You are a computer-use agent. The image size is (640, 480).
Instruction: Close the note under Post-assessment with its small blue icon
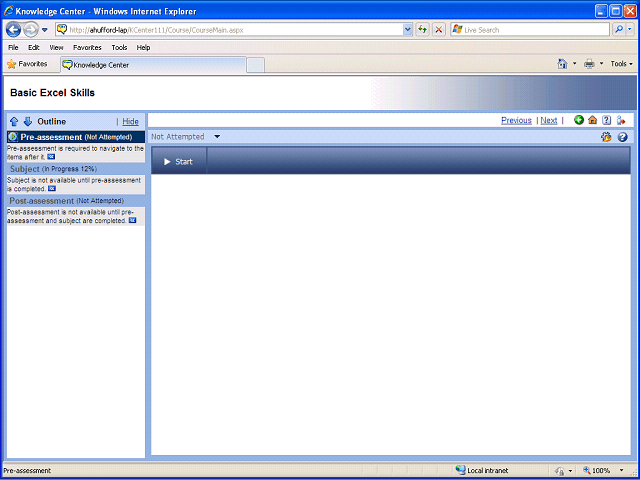pyautogui.click(x=132, y=220)
